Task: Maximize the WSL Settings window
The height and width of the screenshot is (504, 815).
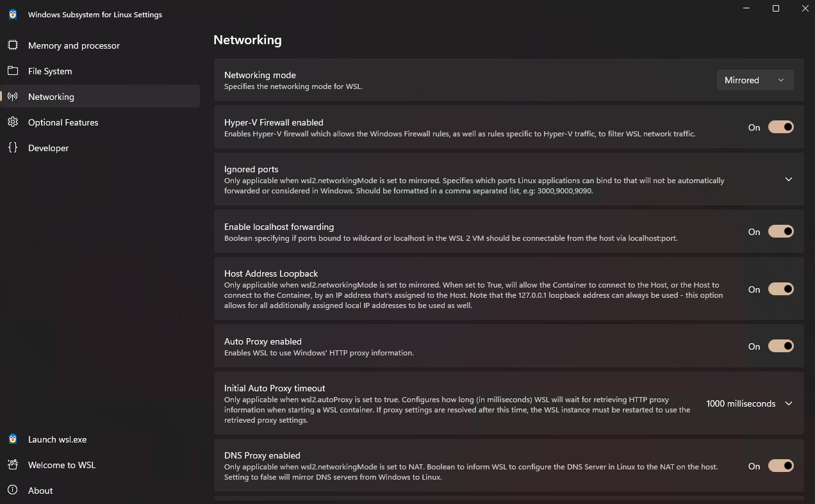Action: pyautogui.click(x=776, y=8)
